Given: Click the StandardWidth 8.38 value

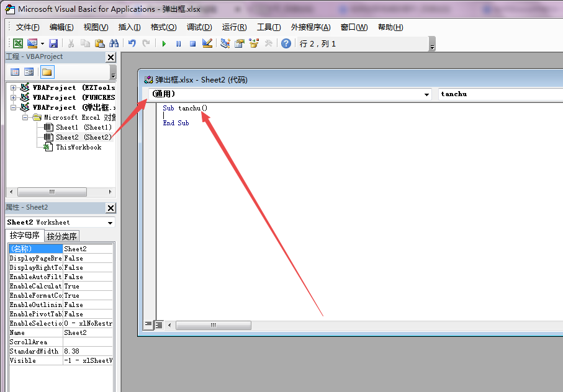Looking at the screenshot, I should coord(88,352).
